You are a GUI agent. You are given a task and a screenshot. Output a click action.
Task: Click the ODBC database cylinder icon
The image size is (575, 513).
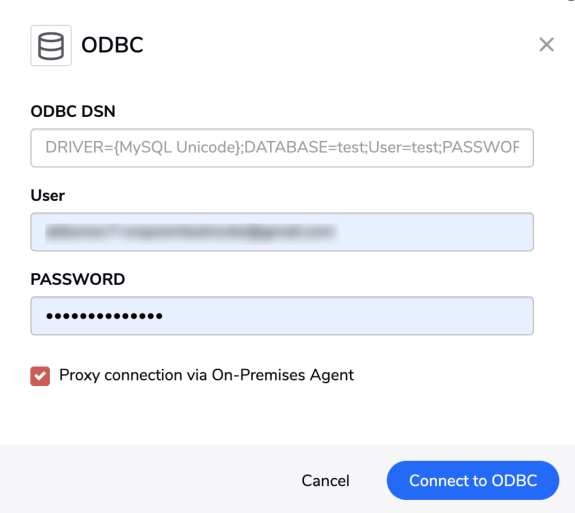51,45
